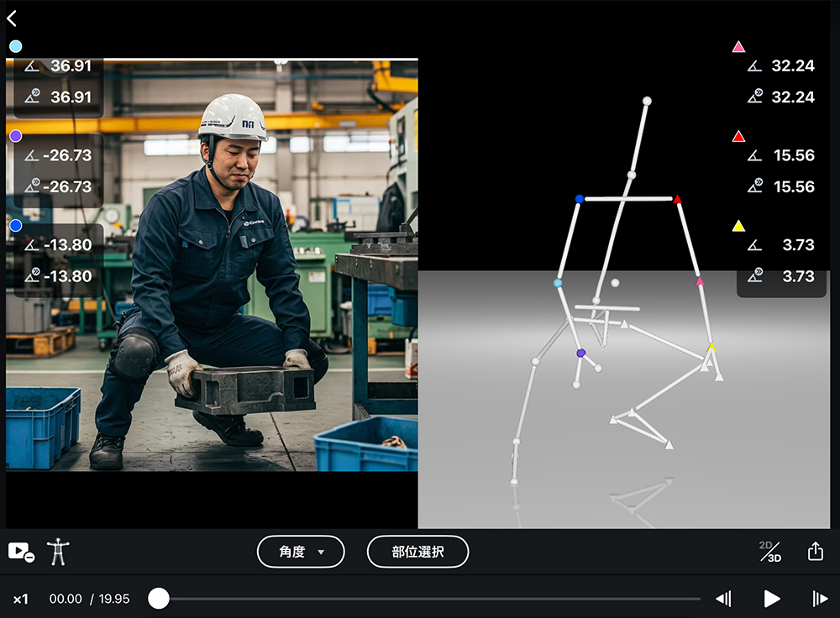
Task: Select the dark blue circle marker legend
Action: coord(16,226)
